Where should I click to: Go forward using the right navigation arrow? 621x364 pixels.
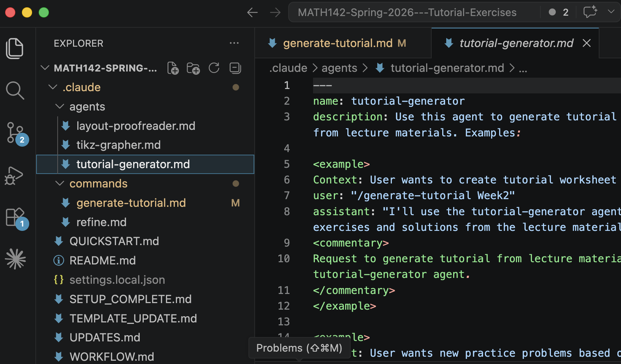(275, 13)
